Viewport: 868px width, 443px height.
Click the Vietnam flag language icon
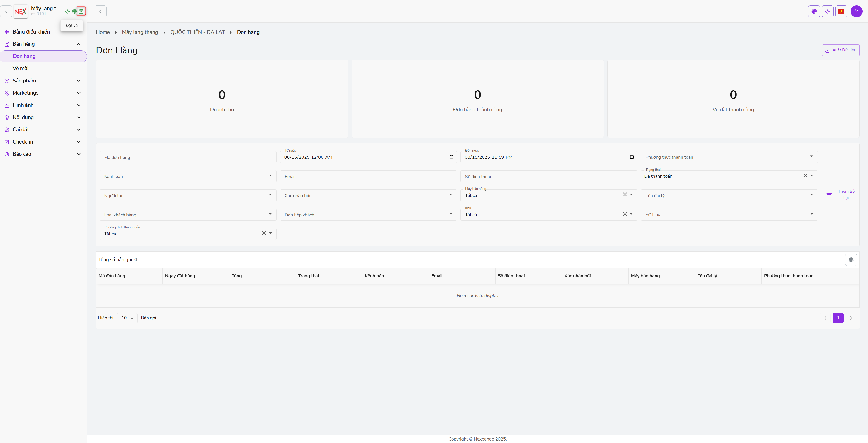(x=841, y=11)
